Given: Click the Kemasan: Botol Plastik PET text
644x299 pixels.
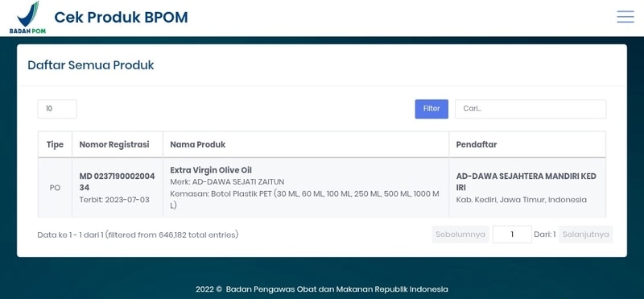Looking at the screenshot, I should pyautogui.click(x=305, y=199).
